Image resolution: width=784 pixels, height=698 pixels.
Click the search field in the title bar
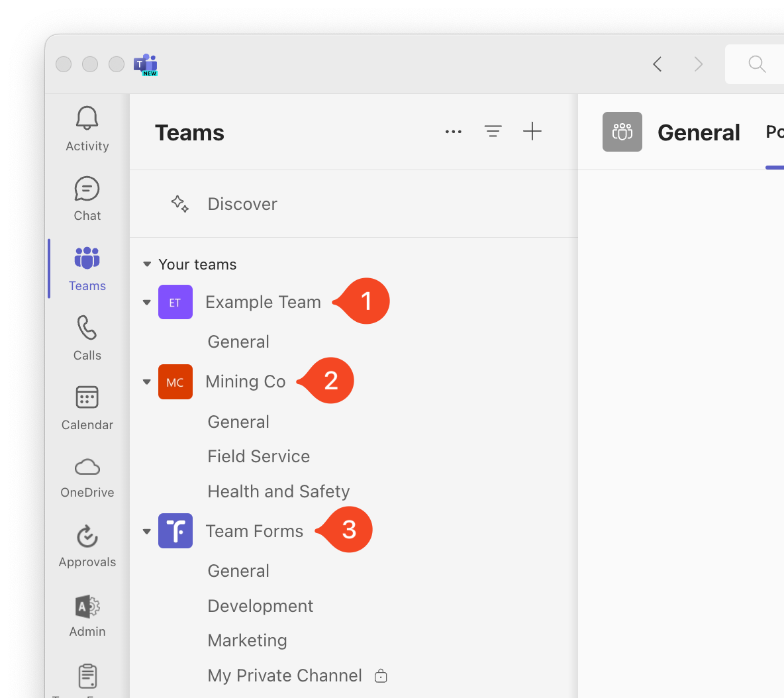pos(754,64)
